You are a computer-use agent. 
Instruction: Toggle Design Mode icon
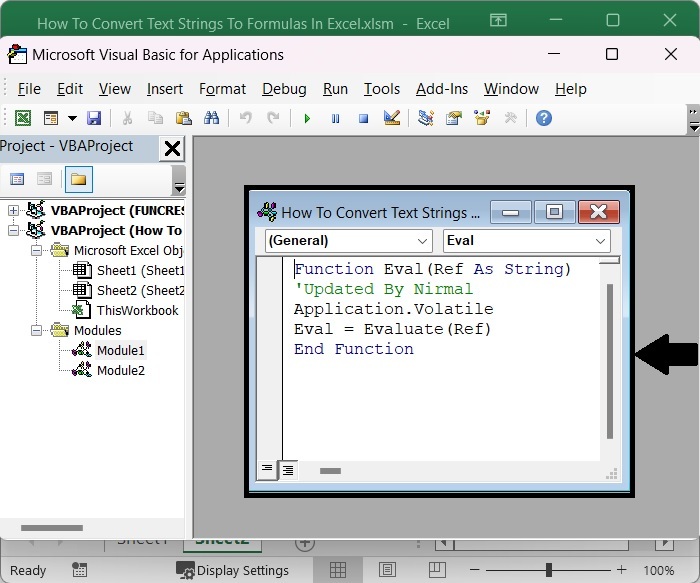coord(392,118)
